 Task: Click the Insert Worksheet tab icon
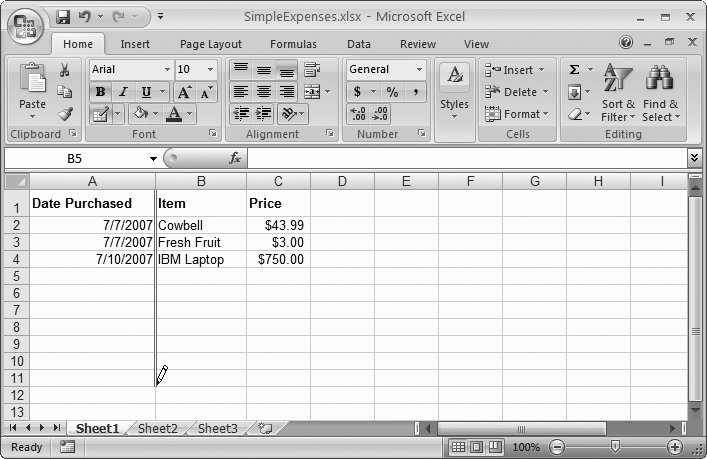[266, 428]
